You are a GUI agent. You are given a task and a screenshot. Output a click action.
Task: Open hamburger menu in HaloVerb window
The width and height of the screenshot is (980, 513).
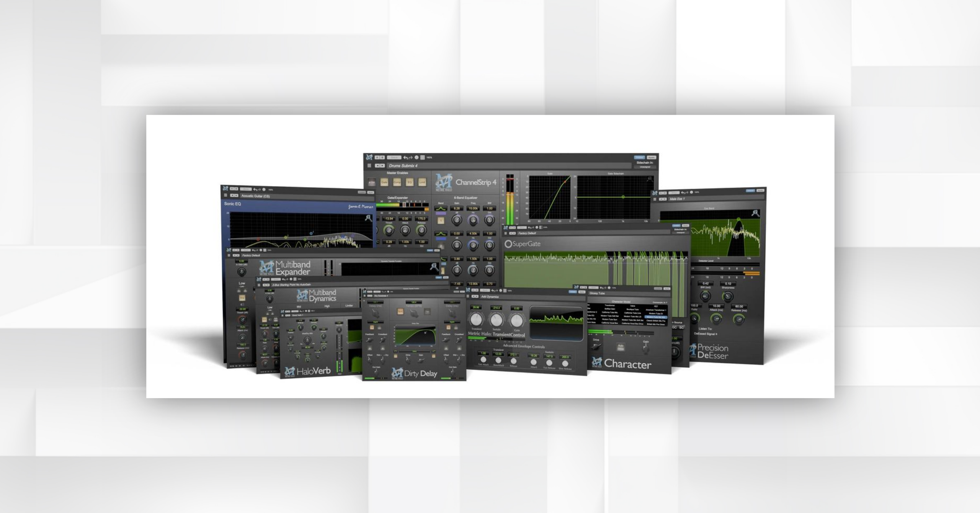click(x=283, y=315)
